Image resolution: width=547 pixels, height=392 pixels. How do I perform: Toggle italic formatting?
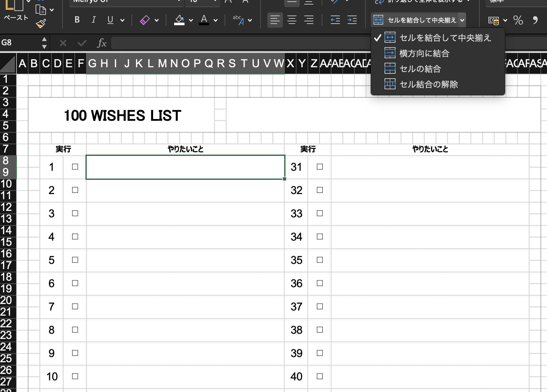(x=94, y=20)
